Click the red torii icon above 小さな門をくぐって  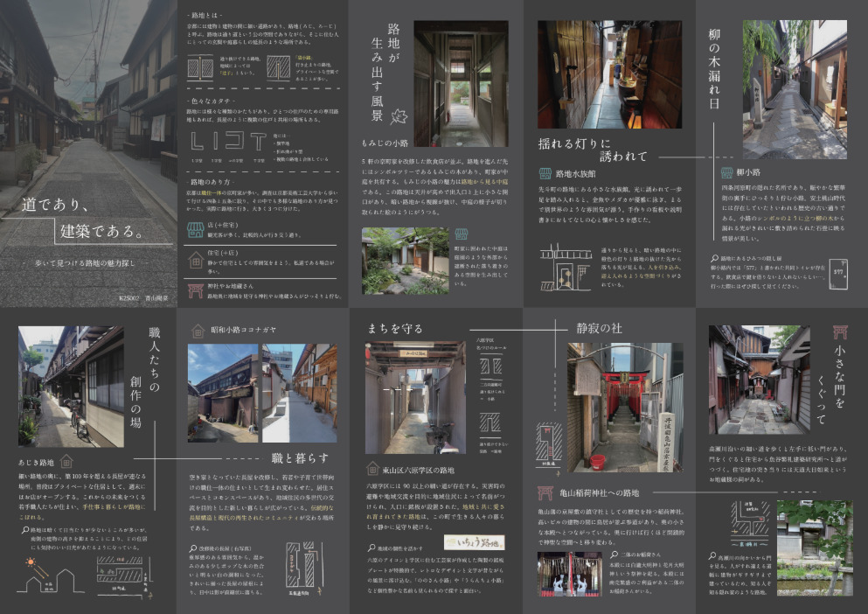[840, 332]
